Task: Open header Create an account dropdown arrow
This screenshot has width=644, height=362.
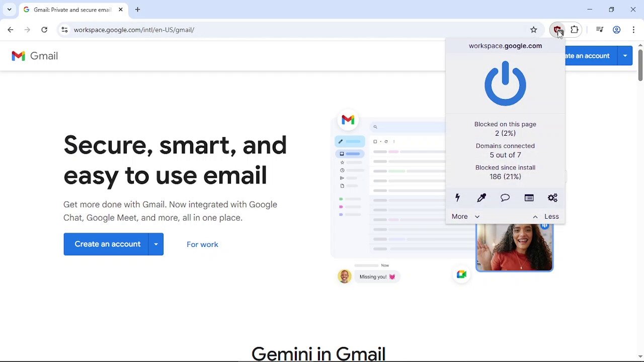Action: [625, 56]
